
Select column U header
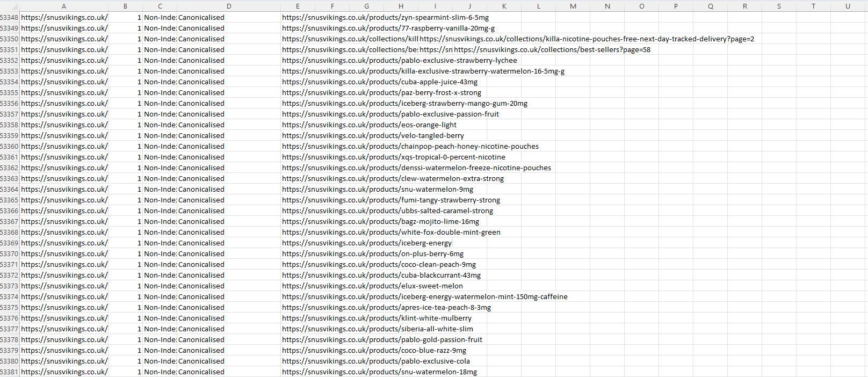pos(848,6)
